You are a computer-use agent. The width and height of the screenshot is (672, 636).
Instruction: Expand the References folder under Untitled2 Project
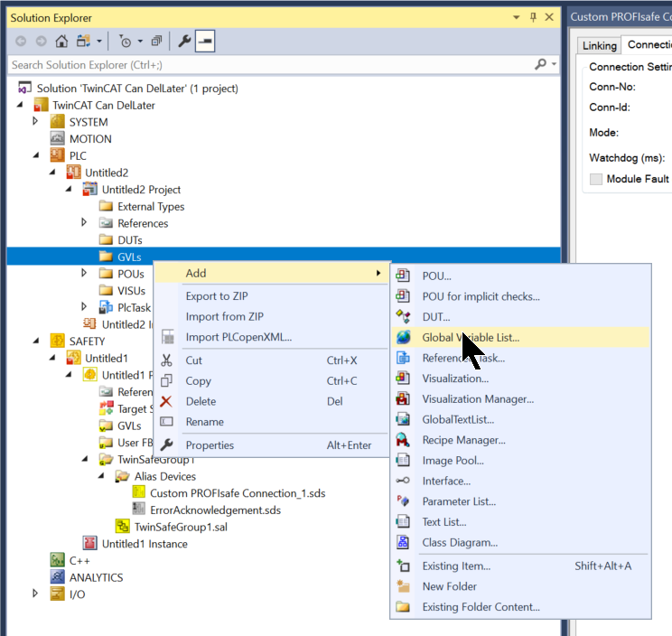[84, 222]
